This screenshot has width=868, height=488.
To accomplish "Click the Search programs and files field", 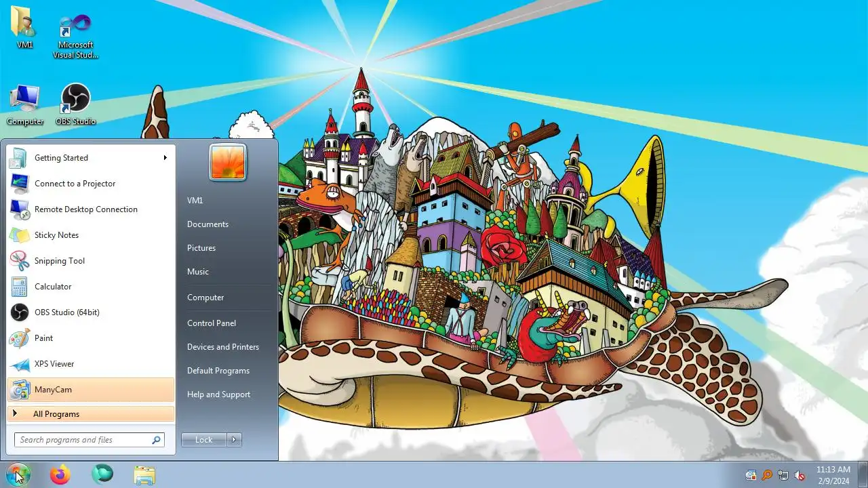I will point(89,440).
